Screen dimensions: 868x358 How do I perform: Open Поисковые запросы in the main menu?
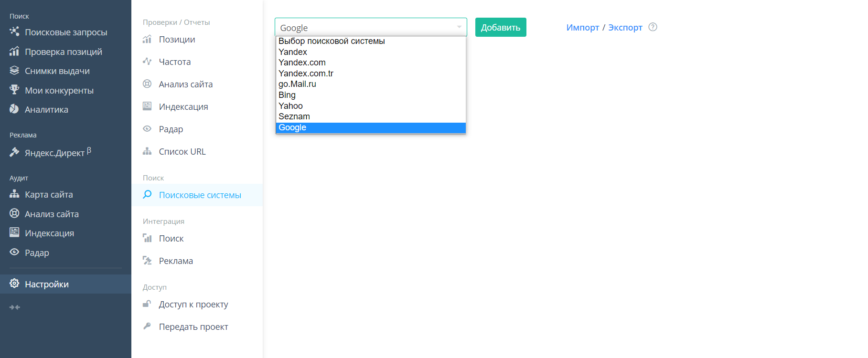pyautogui.click(x=66, y=32)
